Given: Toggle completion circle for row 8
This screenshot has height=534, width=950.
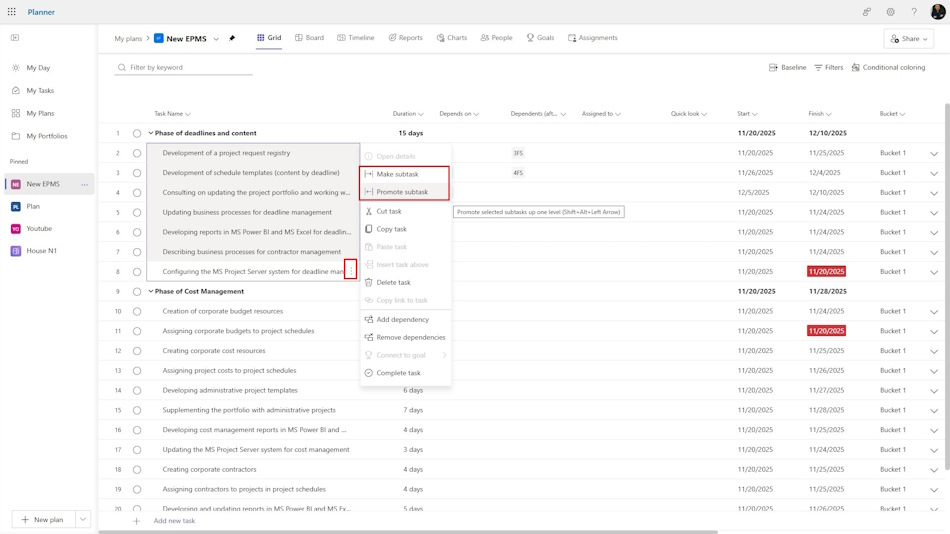Looking at the screenshot, I should click(137, 272).
